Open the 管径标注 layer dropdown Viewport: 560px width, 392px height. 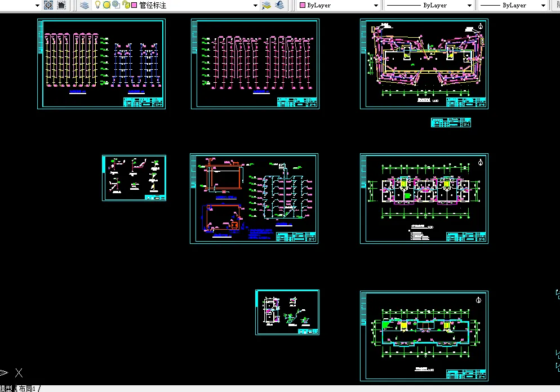(x=255, y=6)
